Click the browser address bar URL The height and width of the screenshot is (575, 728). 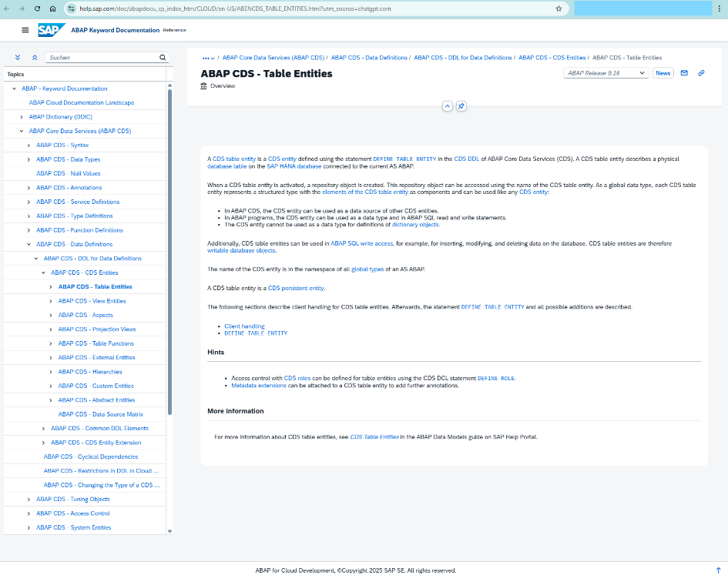[x=235, y=8]
